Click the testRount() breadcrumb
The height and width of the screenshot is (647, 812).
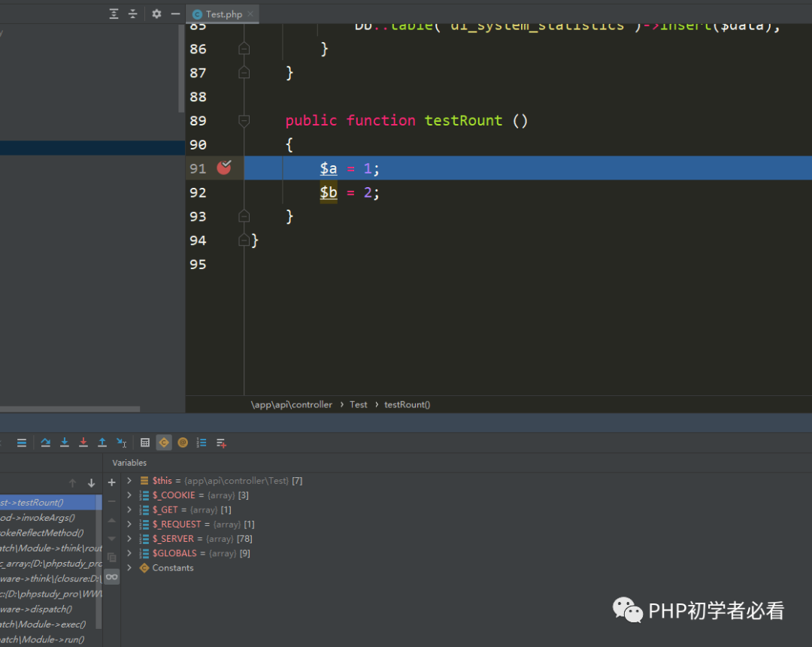click(x=407, y=405)
